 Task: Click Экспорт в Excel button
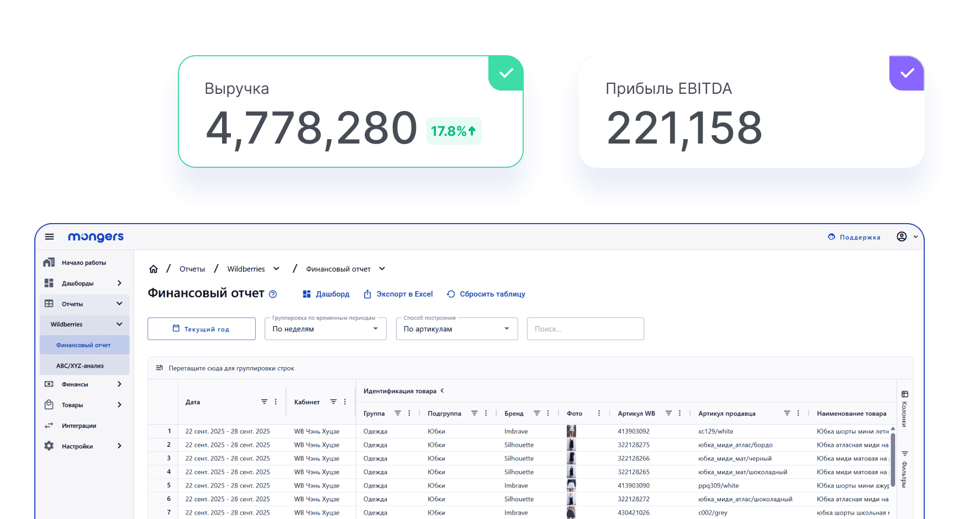[x=398, y=294]
